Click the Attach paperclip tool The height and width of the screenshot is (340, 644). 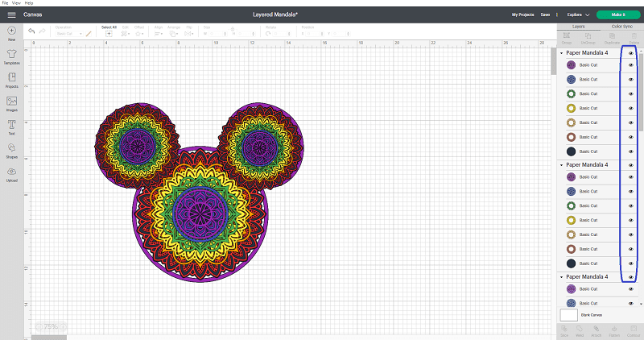coord(596,331)
